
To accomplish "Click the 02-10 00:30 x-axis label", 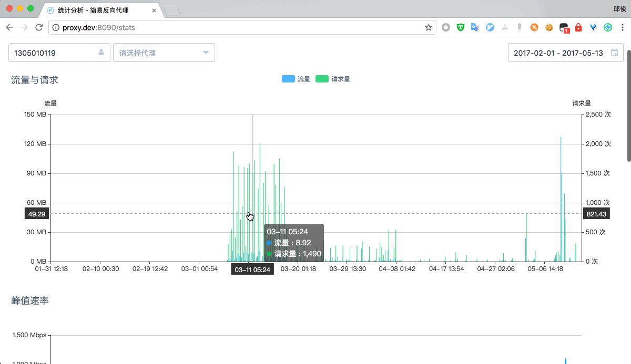I will [x=100, y=269].
